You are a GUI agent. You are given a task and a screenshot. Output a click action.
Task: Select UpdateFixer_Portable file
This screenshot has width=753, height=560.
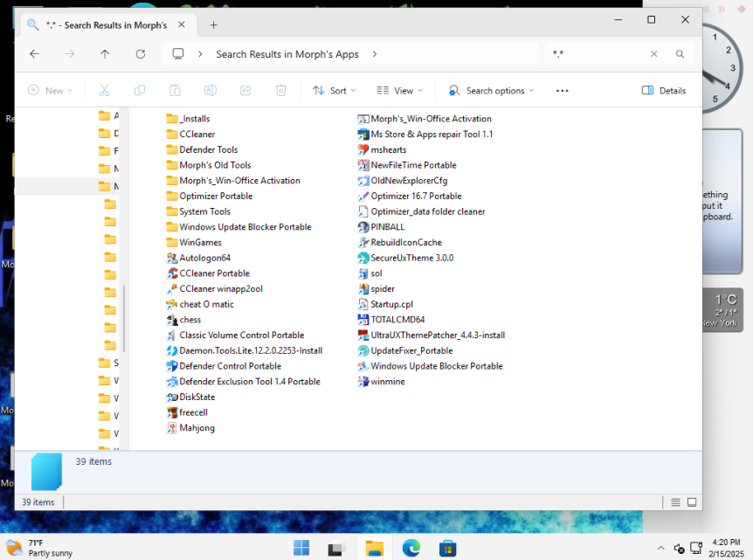click(406, 350)
